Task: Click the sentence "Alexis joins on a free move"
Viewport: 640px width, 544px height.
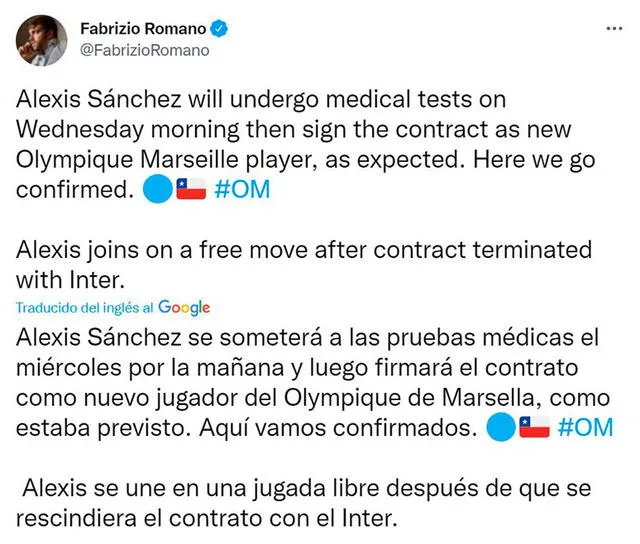Action: tap(161, 250)
